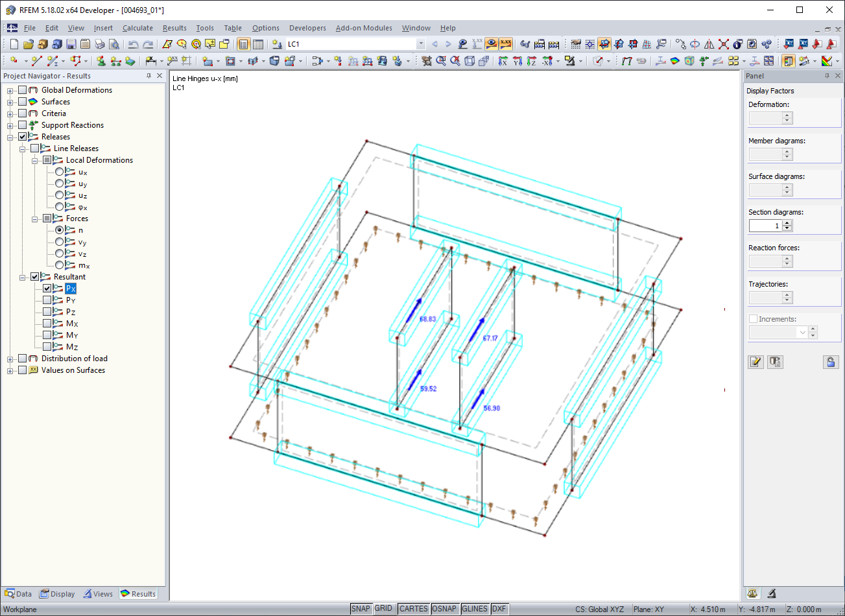This screenshot has height=616, width=845.
Task: Click the New Line tool icon
Action: 37,61
